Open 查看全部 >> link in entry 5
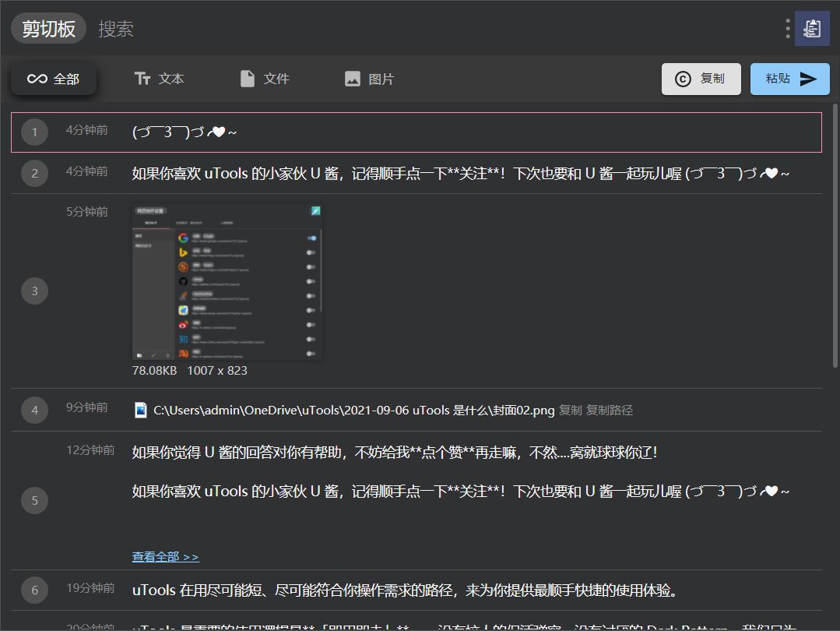The width and height of the screenshot is (840, 631). (x=166, y=557)
